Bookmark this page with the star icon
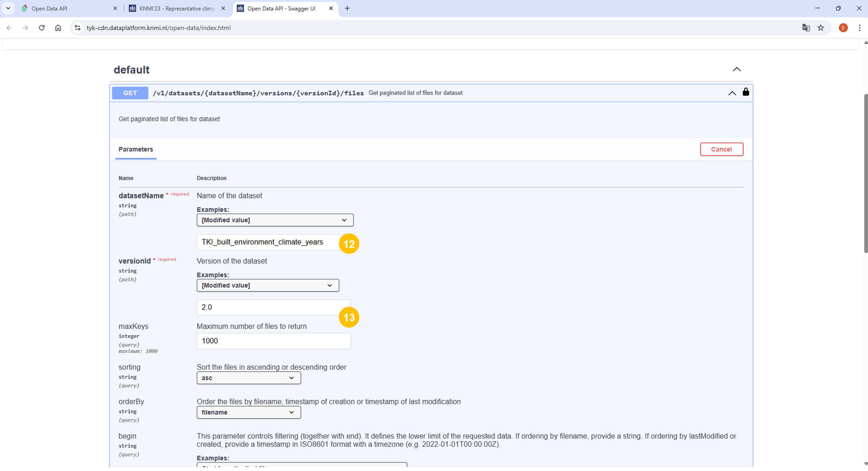Image resolution: width=868 pixels, height=471 pixels. (x=821, y=28)
